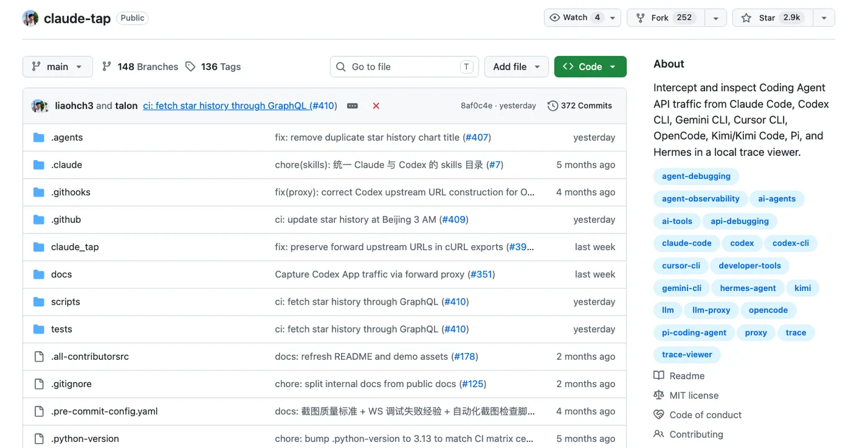
Task: Click the .claude folder icon
Action: click(39, 164)
